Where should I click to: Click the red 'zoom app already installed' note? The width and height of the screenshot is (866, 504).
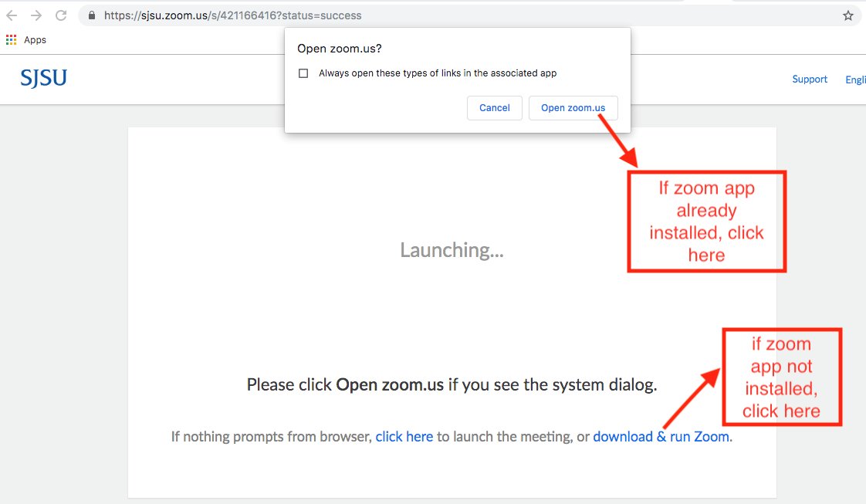[x=706, y=222]
